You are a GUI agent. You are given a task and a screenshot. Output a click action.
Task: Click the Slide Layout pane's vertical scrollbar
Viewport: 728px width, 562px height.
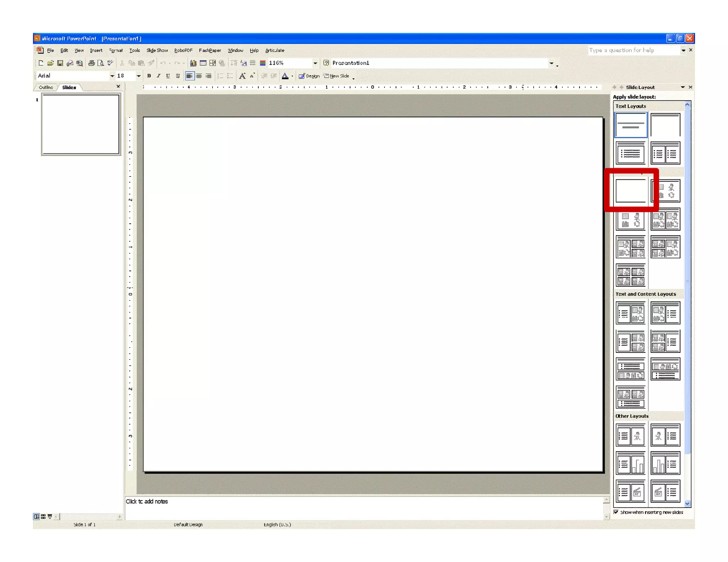point(687,304)
